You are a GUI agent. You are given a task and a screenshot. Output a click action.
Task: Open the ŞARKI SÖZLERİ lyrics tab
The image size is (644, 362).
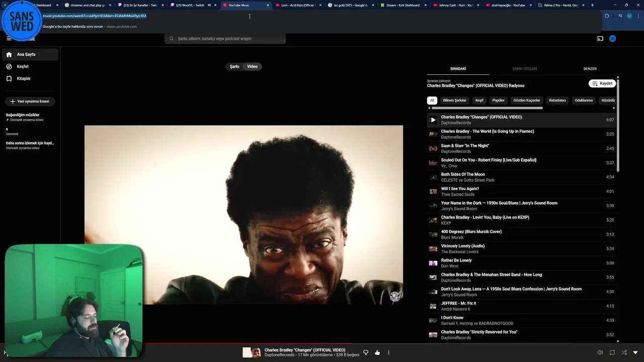tap(524, 69)
